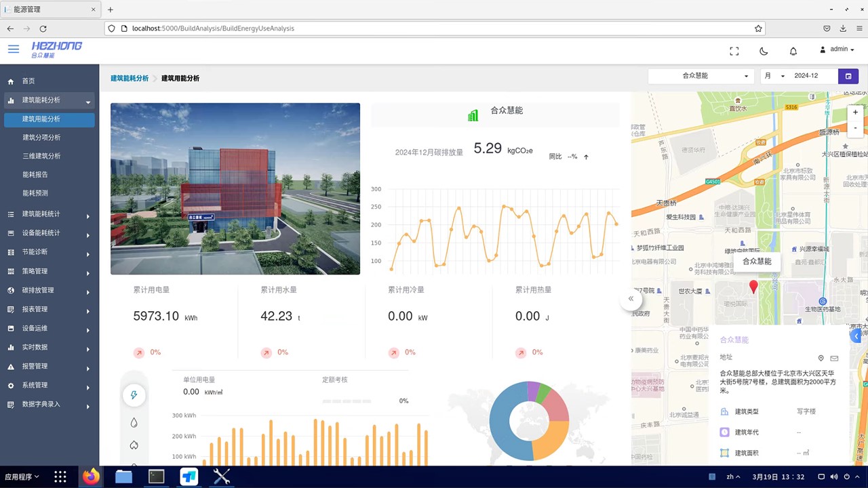Click the 累计用电量 trend arrow badge

(138, 352)
